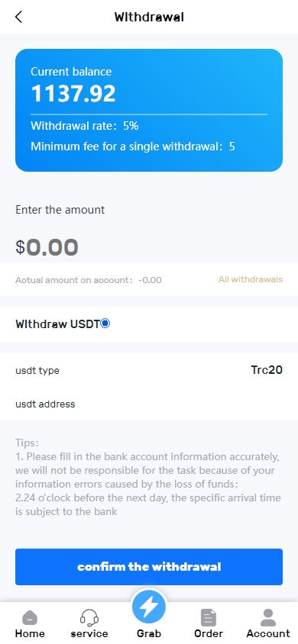Image resolution: width=298 pixels, height=644 pixels.
Task: Select the Grab tab label
Action: [149, 634]
